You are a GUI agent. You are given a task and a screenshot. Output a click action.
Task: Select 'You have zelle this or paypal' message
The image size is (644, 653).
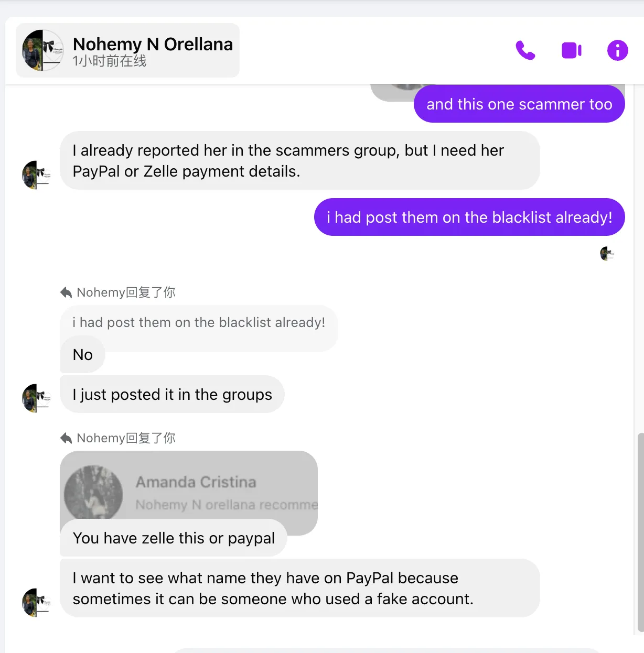173,538
